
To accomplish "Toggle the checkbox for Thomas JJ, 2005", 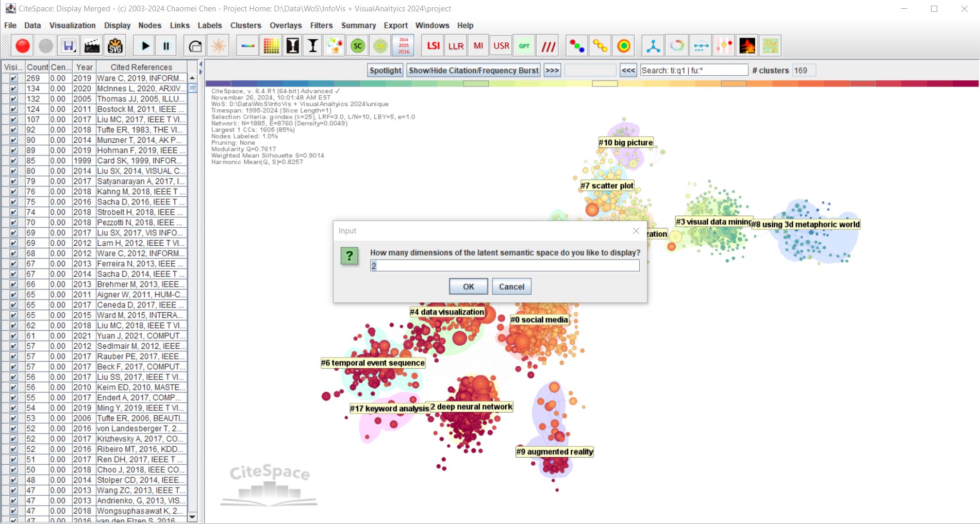I will (13, 99).
